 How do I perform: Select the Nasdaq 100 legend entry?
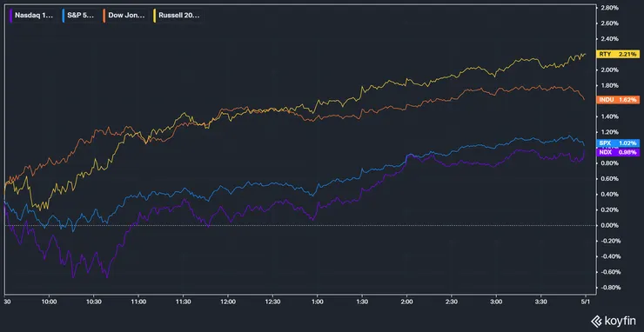(32, 16)
